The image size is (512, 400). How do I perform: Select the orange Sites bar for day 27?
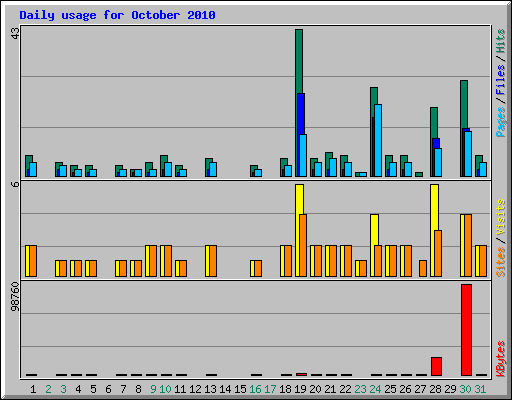(x=423, y=268)
